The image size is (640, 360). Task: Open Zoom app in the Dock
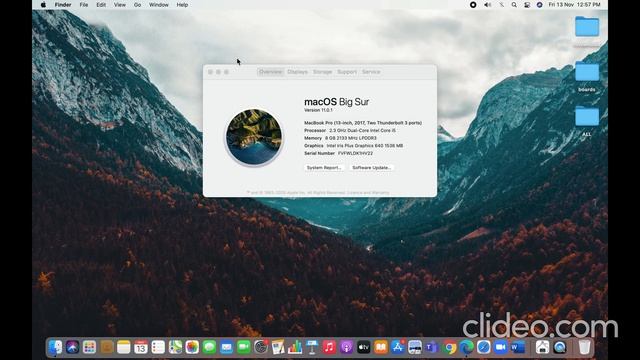(x=500, y=347)
